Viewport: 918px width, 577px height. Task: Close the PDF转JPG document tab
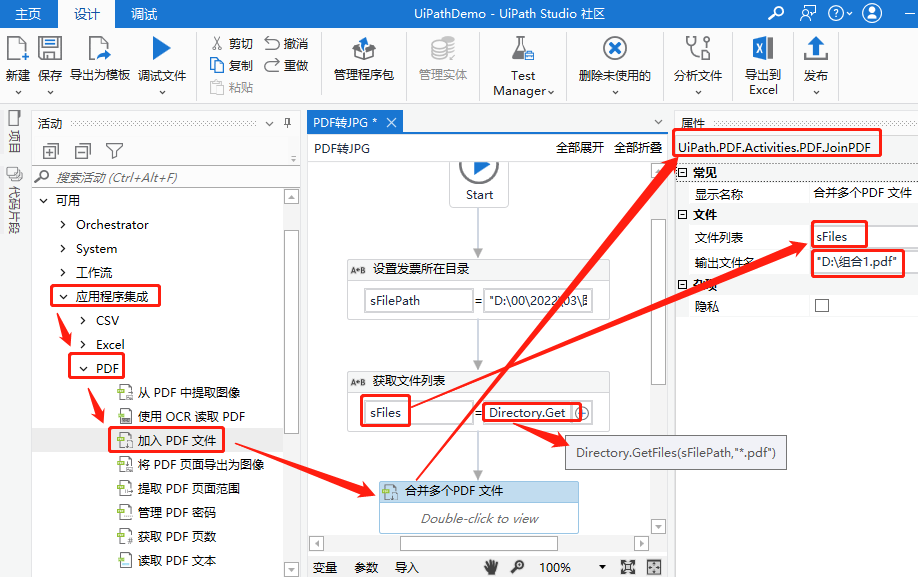click(x=391, y=122)
